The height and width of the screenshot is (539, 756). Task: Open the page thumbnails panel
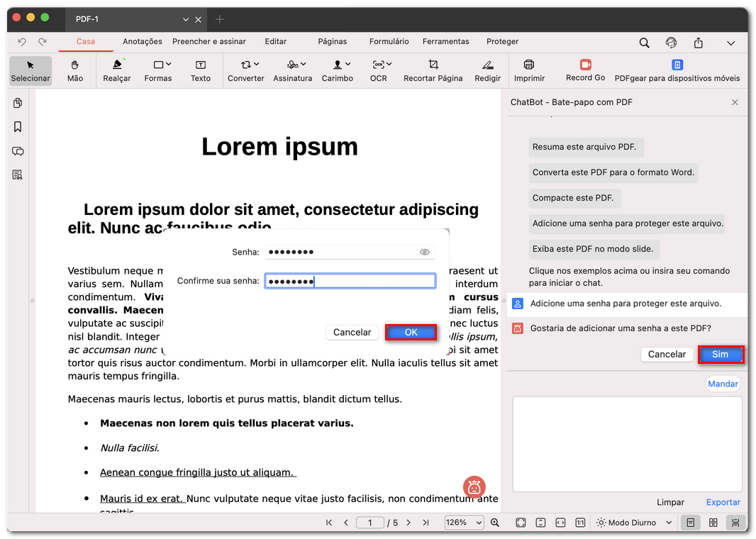[18, 103]
